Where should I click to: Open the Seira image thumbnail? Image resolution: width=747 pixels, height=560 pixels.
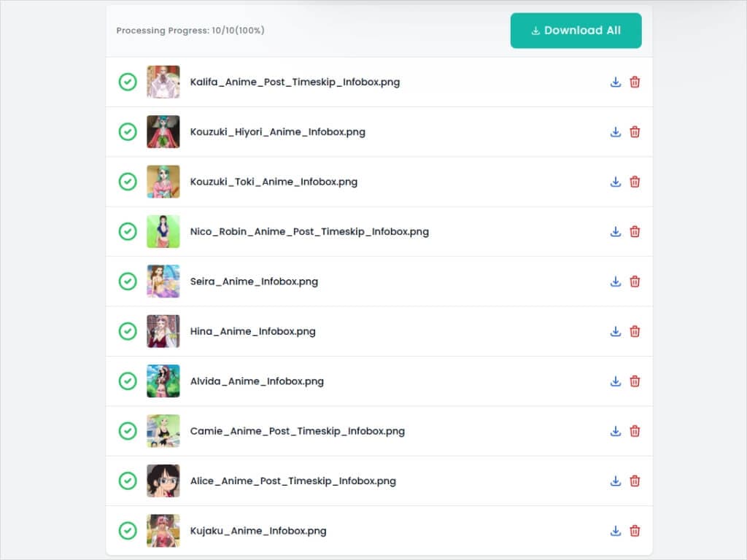(163, 281)
